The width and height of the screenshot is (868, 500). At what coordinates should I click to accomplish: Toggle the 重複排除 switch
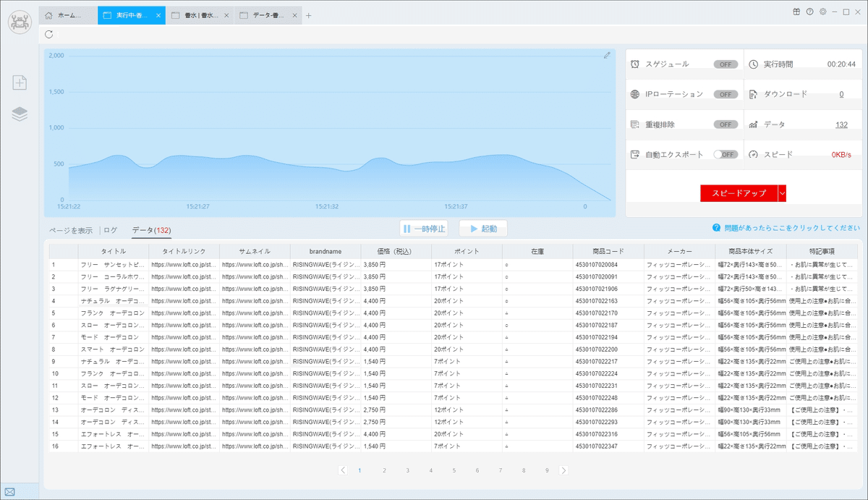point(726,124)
